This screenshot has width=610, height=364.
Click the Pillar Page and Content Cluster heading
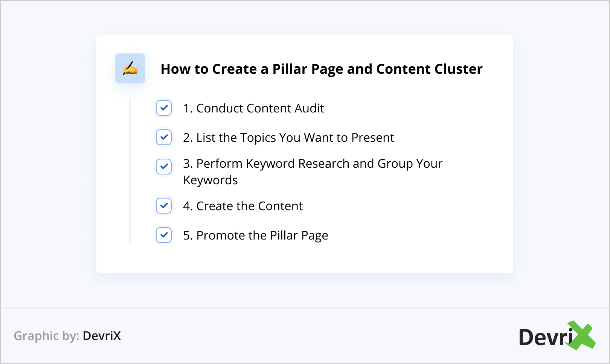click(x=322, y=69)
